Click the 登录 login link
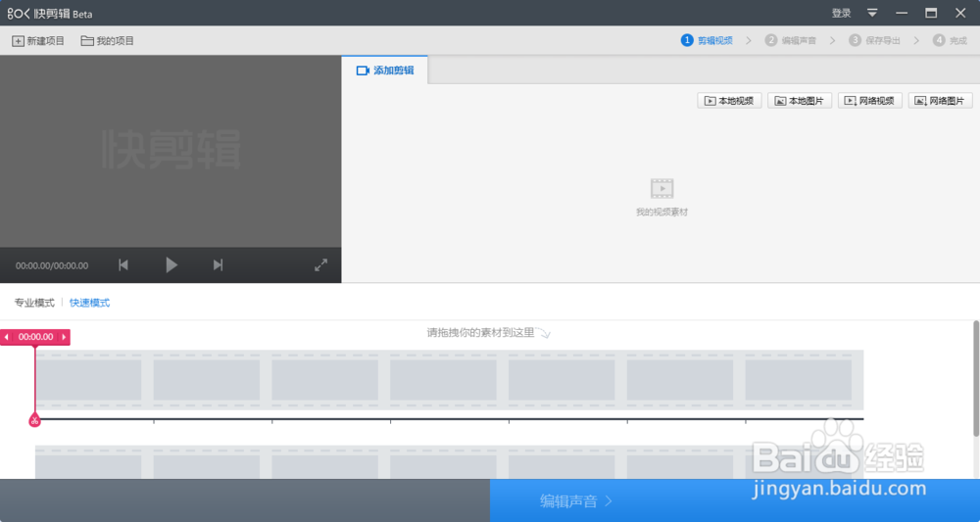 coord(841,13)
